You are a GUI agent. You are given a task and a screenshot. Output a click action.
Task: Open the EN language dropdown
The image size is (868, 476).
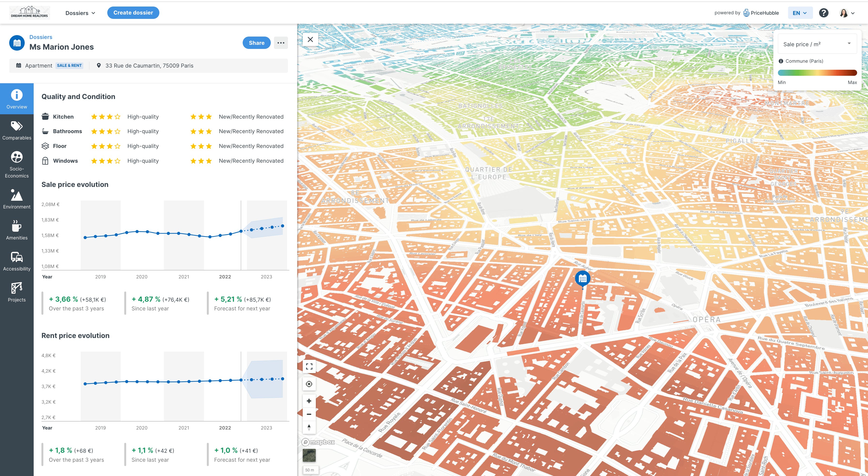pyautogui.click(x=800, y=13)
